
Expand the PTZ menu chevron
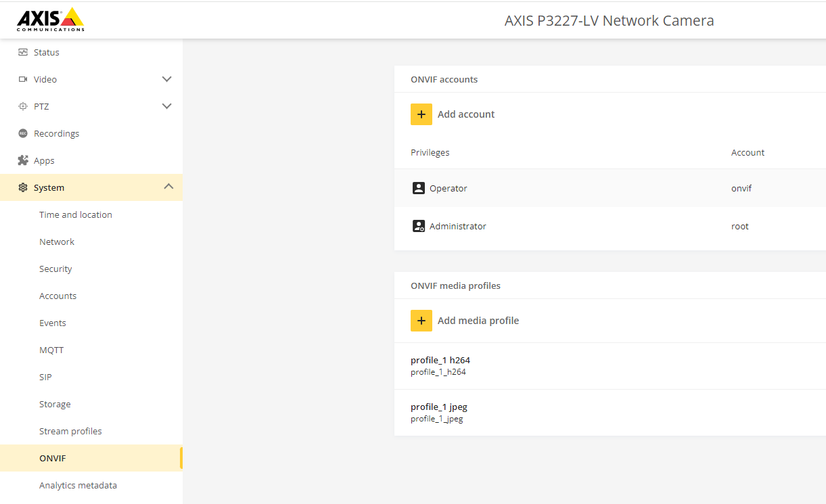[167, 106]
